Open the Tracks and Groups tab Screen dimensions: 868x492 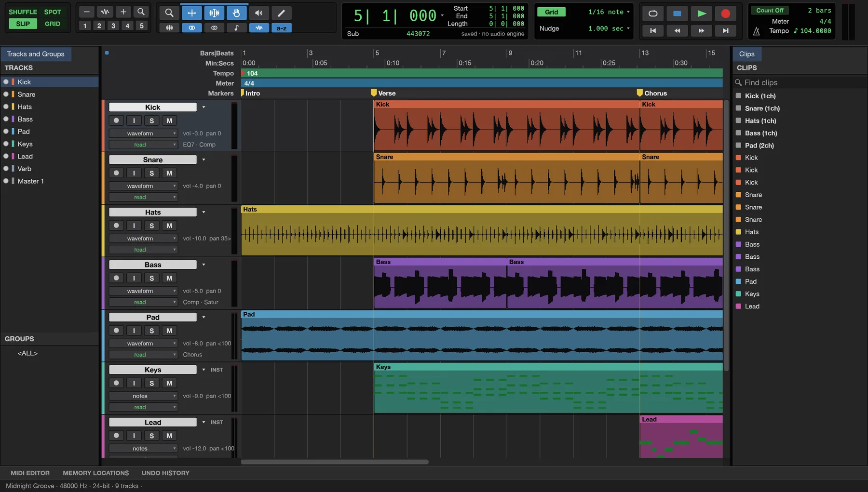click(36, 54)
